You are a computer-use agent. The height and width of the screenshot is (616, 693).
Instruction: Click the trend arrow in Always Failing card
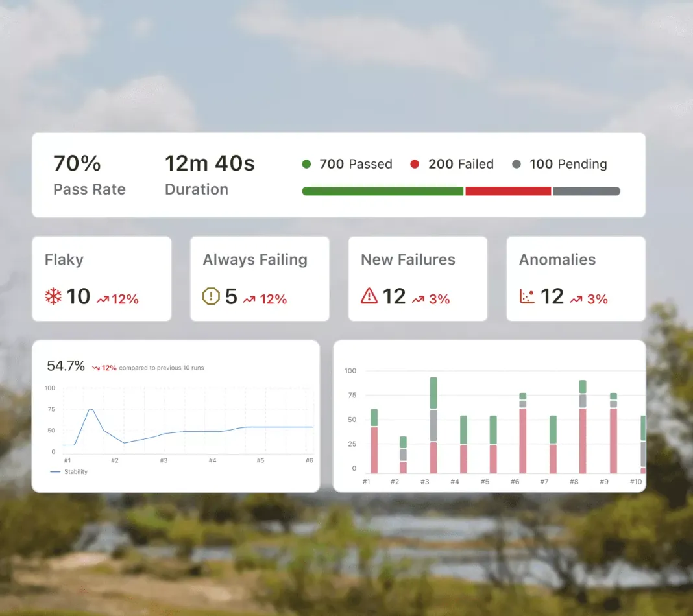[x=249, y=300]
